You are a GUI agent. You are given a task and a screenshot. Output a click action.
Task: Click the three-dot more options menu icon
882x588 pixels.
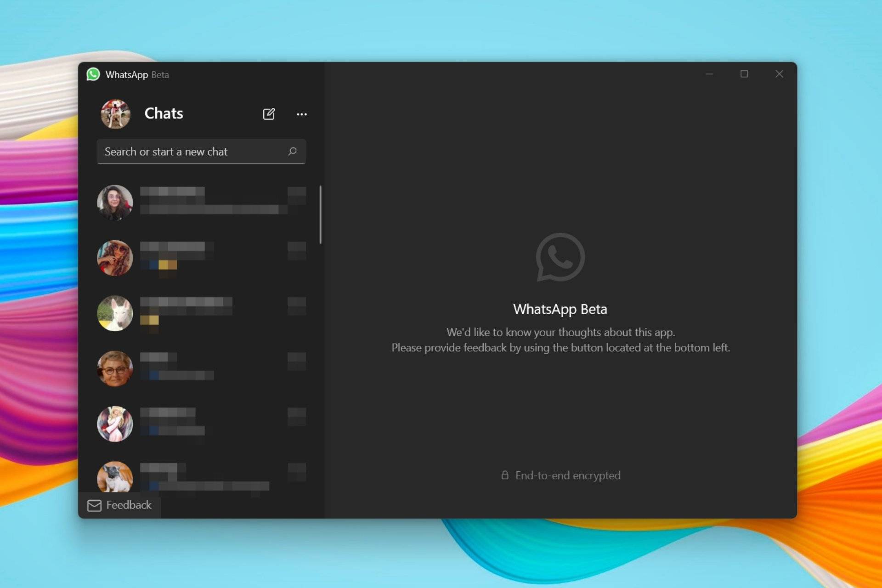302,113
